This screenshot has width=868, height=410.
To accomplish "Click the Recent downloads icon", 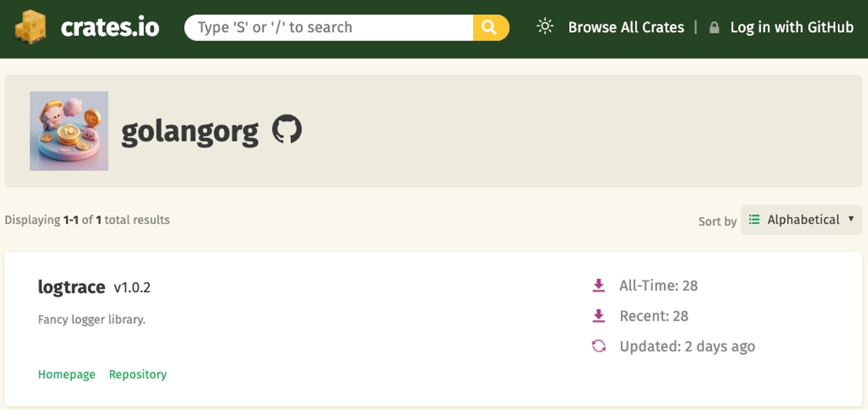I will (598, 316).
